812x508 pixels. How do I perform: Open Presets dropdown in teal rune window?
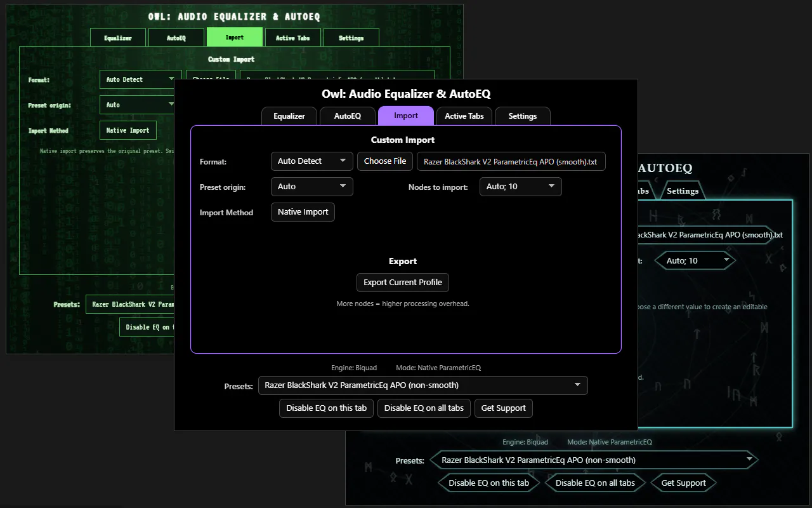point(594,460)
